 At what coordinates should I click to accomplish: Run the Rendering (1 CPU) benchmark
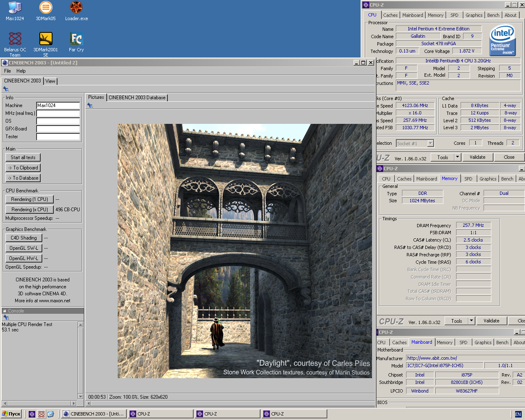pos(30,199)
